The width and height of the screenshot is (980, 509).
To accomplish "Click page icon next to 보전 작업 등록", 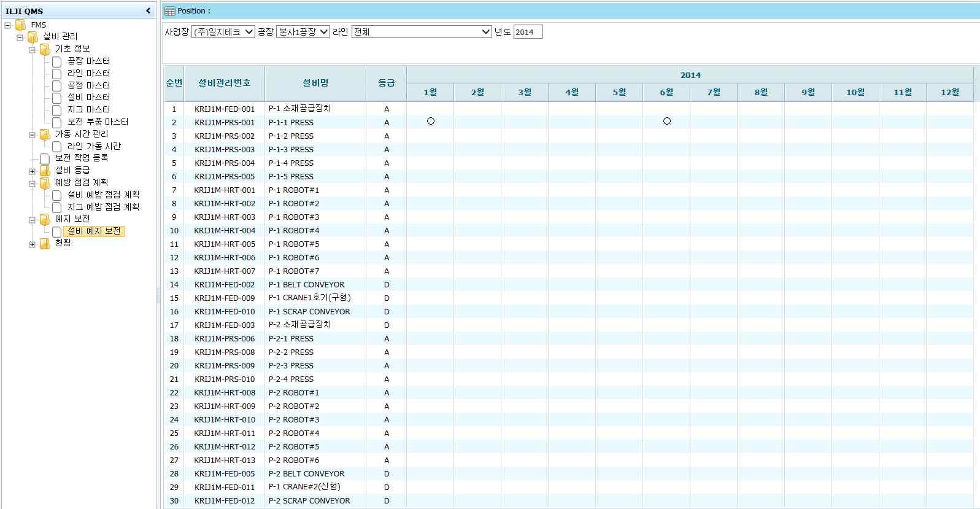I will click(x=45, y=158).
